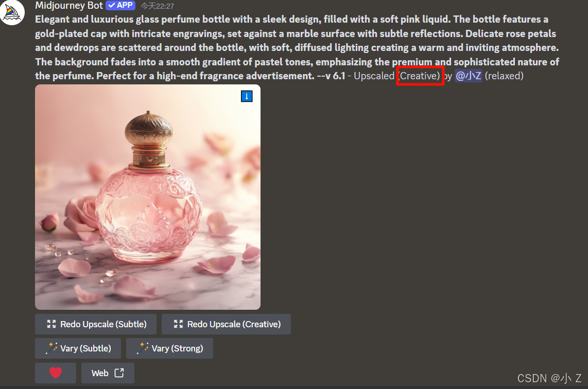Viewport: 588px width, 389px height.
Task: Click the external link icon beside Web
Action: (x=119, y=373)
